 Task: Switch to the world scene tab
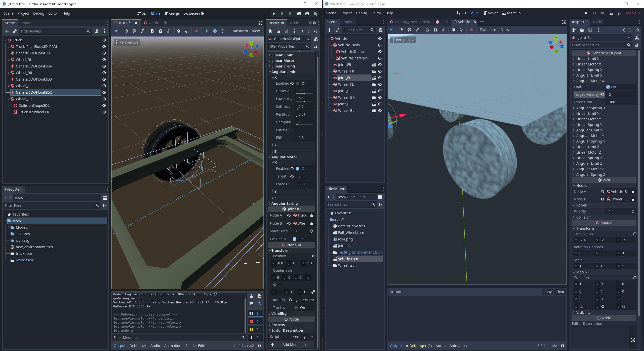(153, 23)
